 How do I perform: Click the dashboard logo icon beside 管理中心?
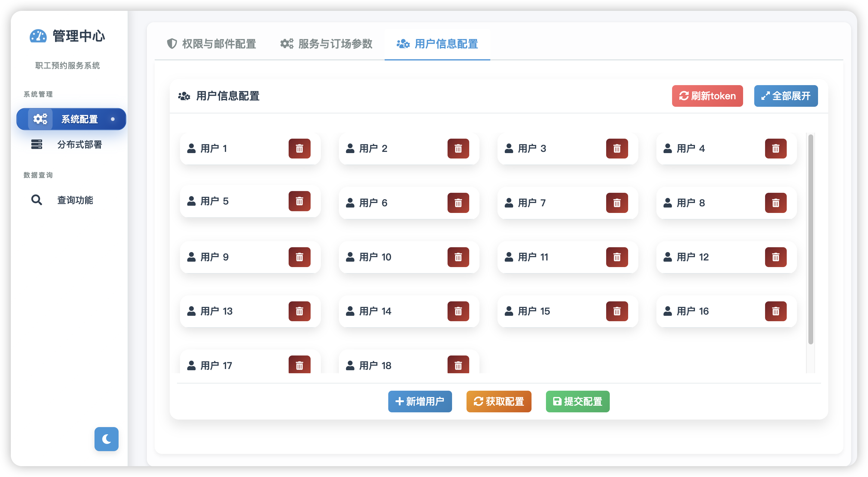tap(38, 36)
